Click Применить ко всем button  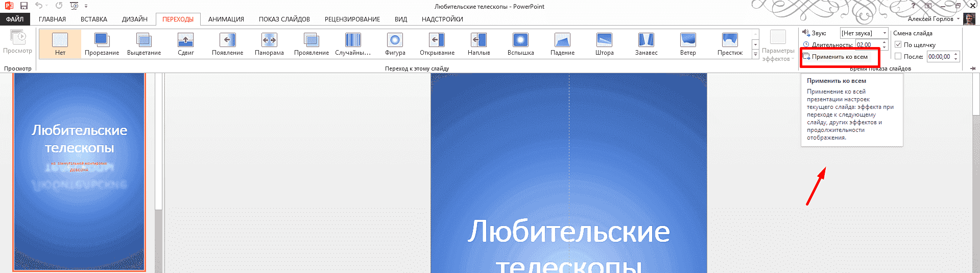point(839,57)
